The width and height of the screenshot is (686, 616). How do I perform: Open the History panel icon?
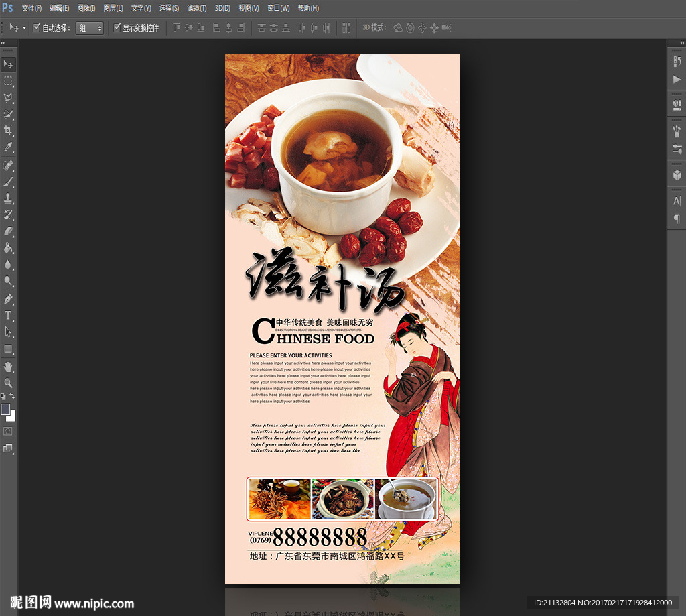(677, 62)
